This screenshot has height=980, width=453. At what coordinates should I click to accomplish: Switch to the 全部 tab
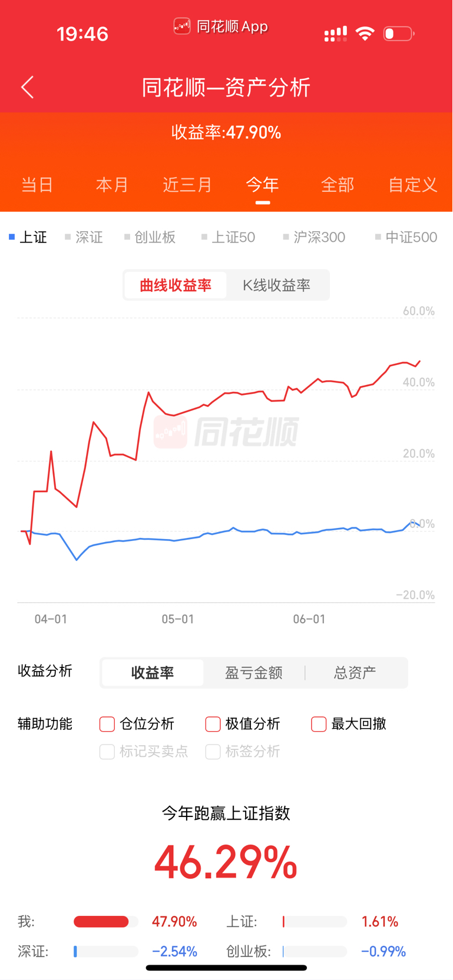(x=338, y=185)
